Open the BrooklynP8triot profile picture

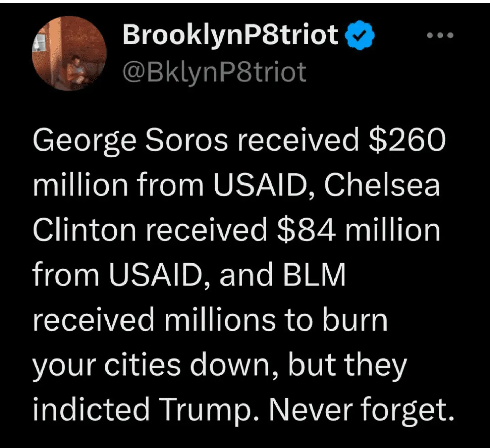[x=69, y=53]
